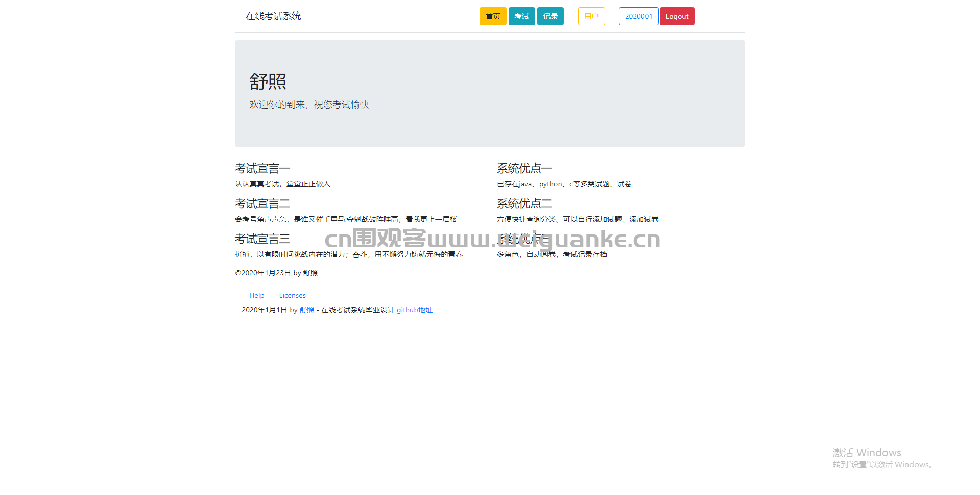Log out with the Logout button
Image resolution: width=980 pixels, height=495 pixels.
click(677, 16)
